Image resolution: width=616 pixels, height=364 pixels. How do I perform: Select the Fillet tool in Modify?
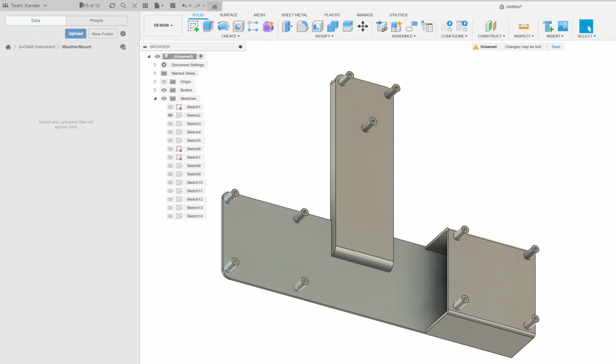pyautogui.click(x=302, y=26)
